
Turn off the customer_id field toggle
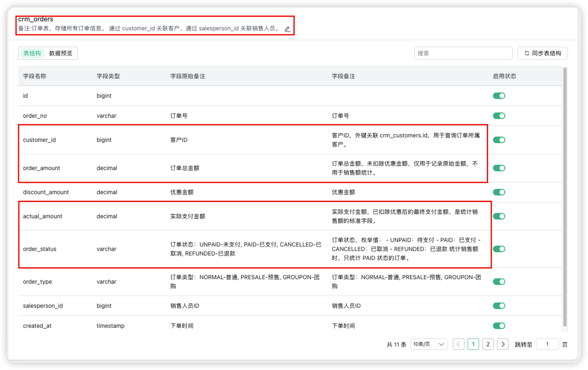(x=499, y=139)
